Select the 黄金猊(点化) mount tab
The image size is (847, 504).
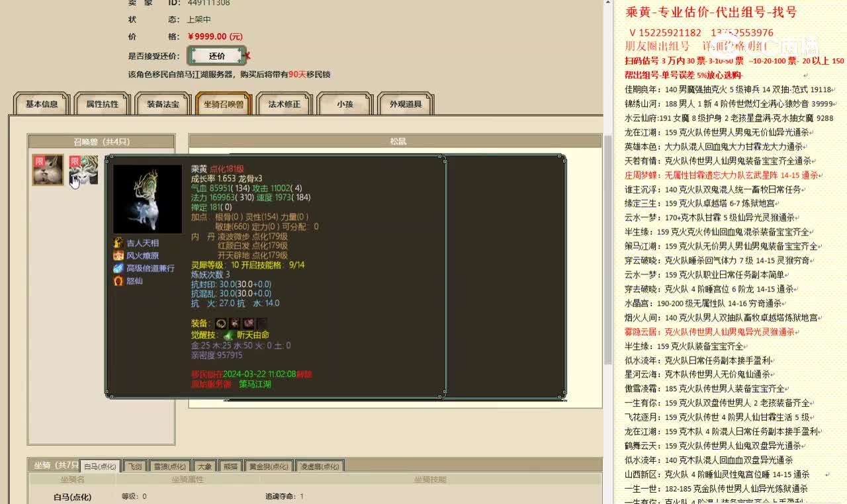[x=268, y=466]
